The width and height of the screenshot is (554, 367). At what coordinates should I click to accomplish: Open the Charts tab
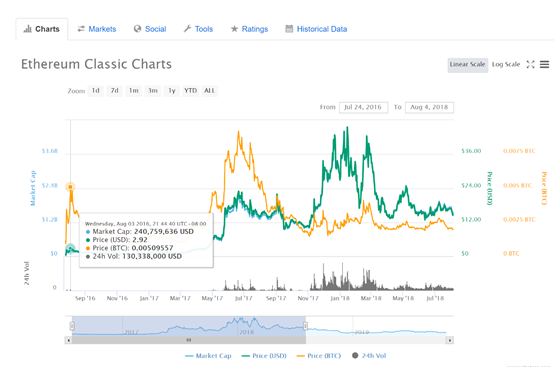pyautogui.click(x=42, y=29)
